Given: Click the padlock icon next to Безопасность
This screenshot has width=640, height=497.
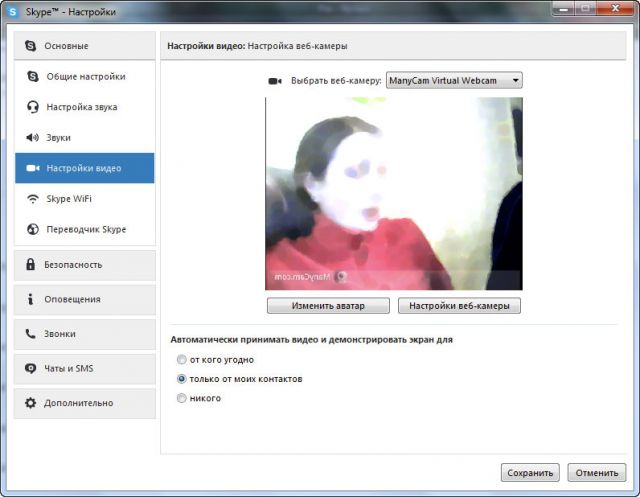Looking at the screenshot, I should point(31,264).
